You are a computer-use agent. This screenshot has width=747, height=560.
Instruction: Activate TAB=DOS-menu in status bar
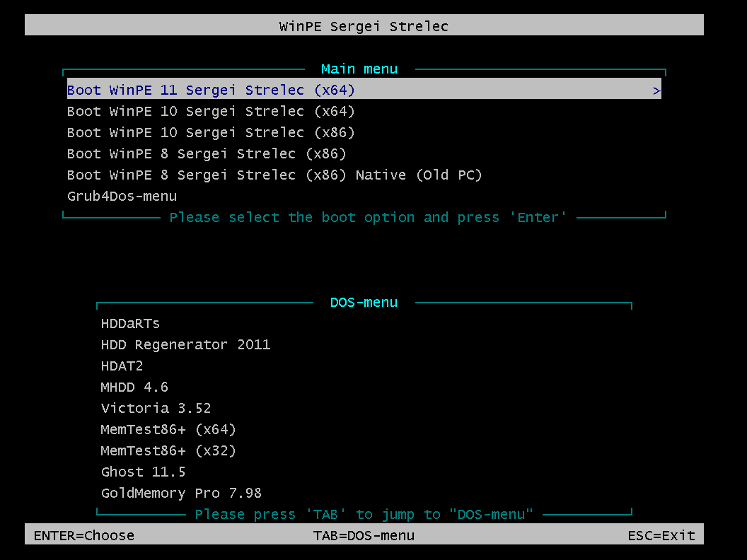[x=364, y=535]
